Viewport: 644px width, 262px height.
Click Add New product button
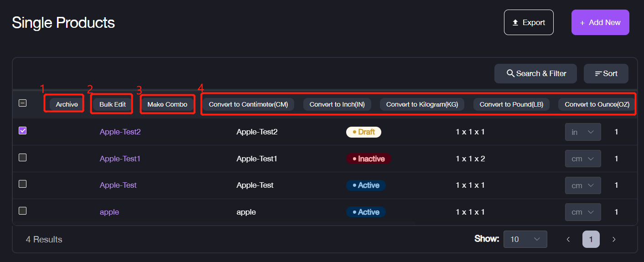[600, 22]
